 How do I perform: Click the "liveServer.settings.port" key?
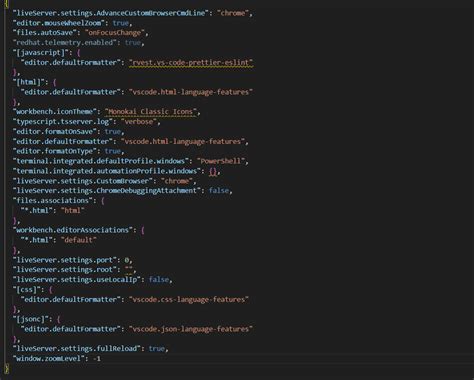(x=65, y=260)
